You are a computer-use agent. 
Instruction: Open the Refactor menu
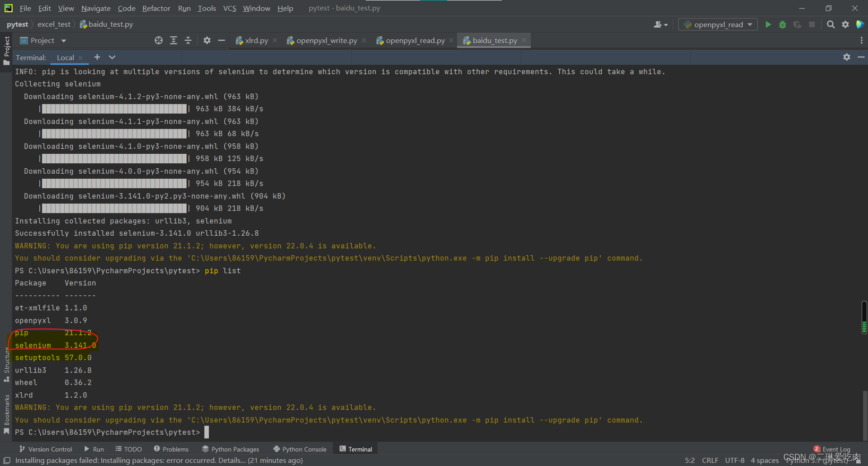tap(156, 8)
